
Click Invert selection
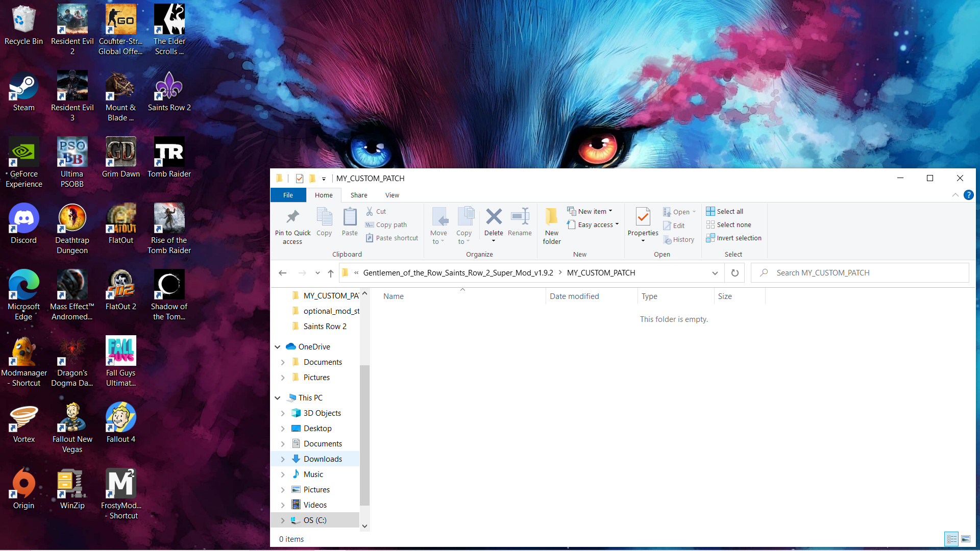734,238
